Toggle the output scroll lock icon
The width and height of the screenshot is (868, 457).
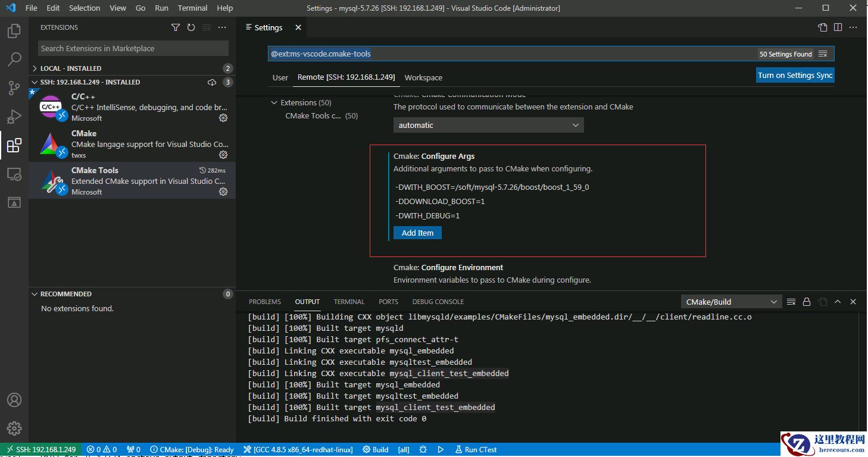click(x=807, y=302)
